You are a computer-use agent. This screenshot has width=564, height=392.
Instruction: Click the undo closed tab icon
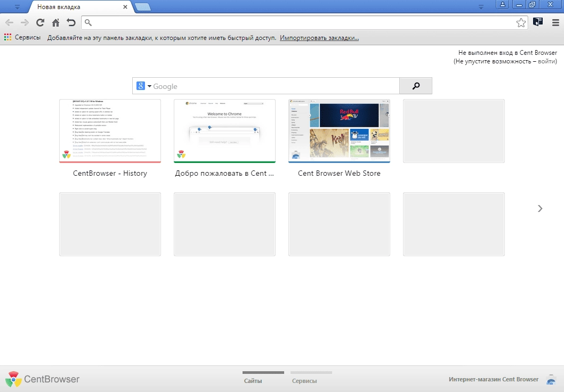pos(71,23)
